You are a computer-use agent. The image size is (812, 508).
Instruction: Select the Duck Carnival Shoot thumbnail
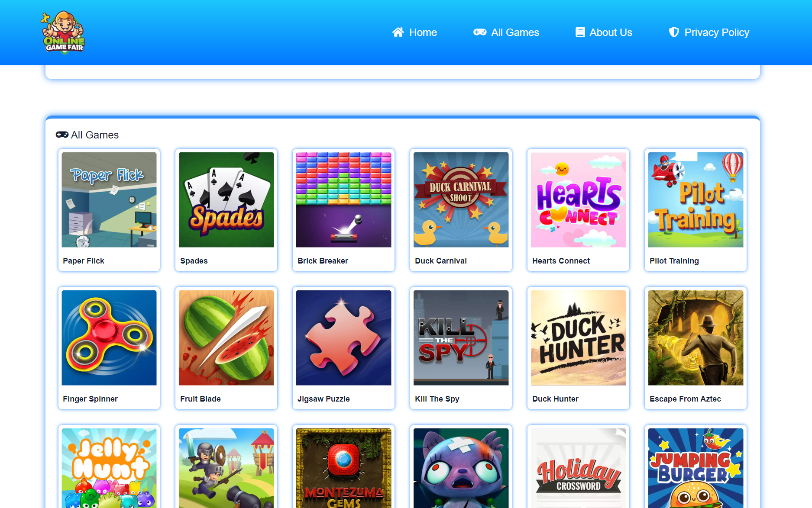tap(461, 200)
